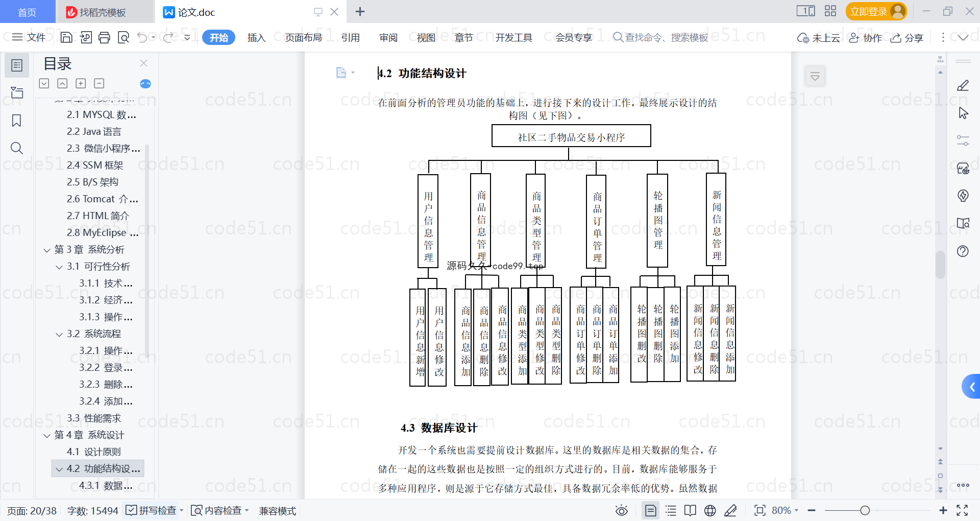Expand the ribbon collapse chevron at top right
This screenshot has height=521, width=980.
[x=963, y=37]
